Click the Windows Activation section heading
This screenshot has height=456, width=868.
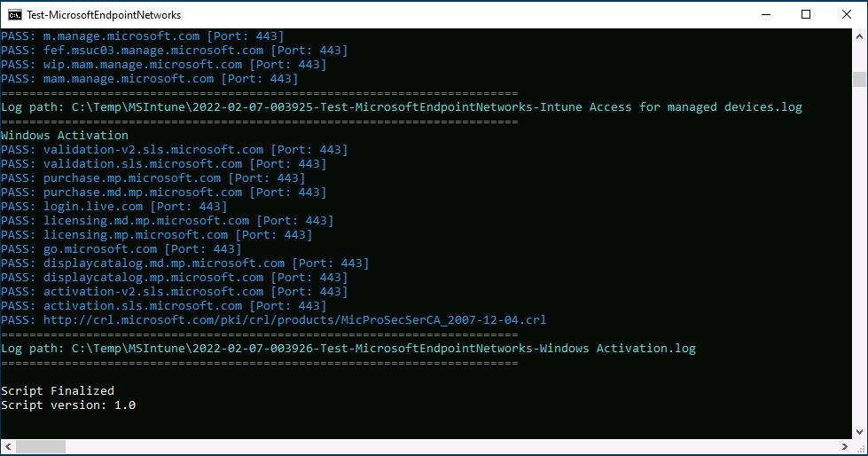coord(64,135)
